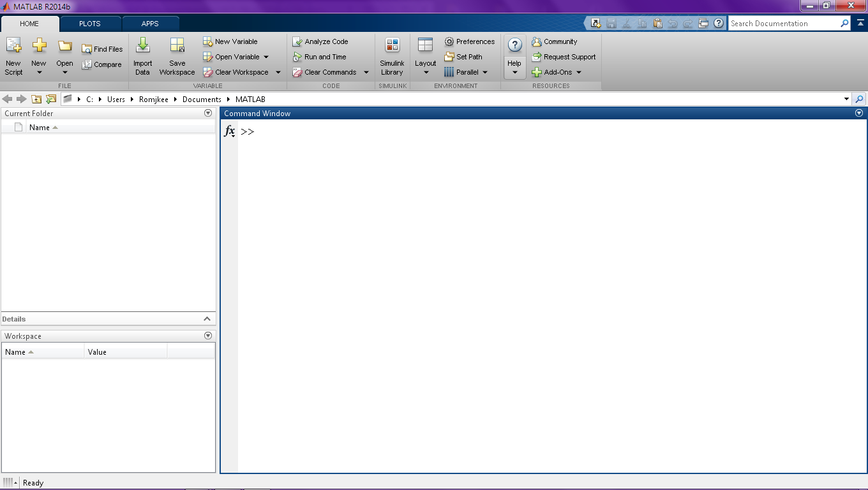Switch to the APPS tab
The image size is (868, 490).
pos(150,24)
